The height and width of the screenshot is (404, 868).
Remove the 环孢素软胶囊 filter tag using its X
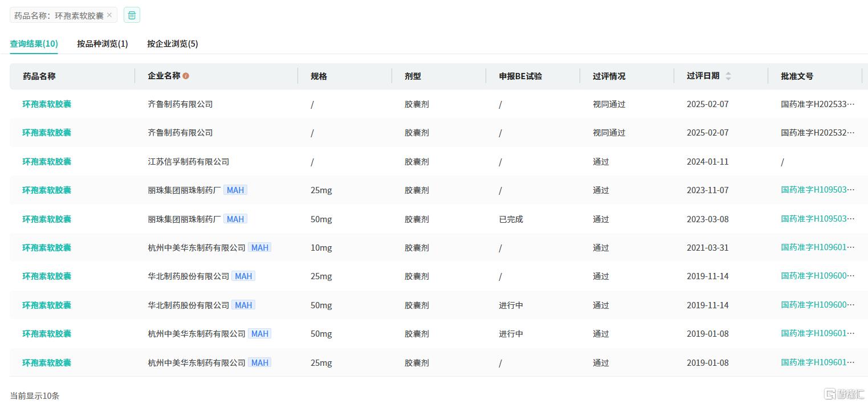[x=109, y=15]
